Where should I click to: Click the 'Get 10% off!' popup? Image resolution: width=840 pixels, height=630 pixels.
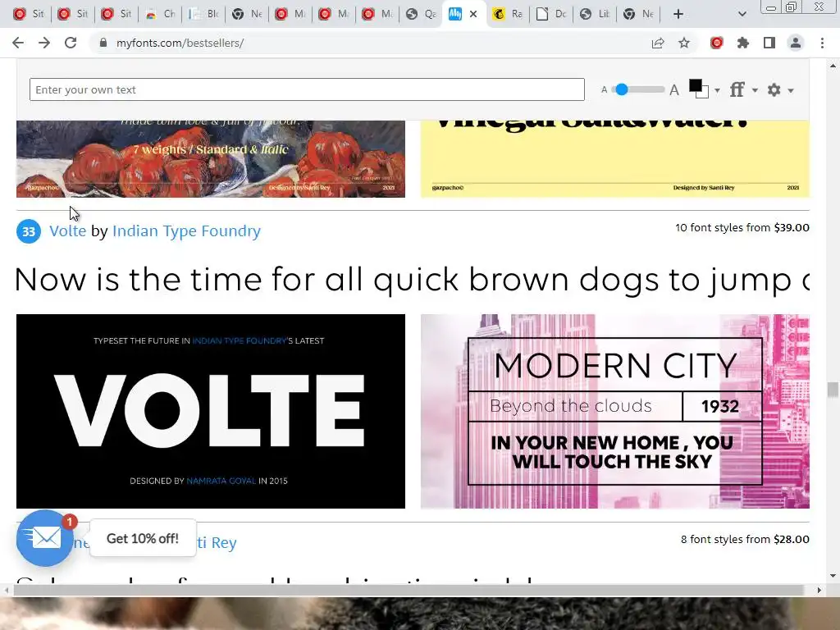tap(143, 538)
